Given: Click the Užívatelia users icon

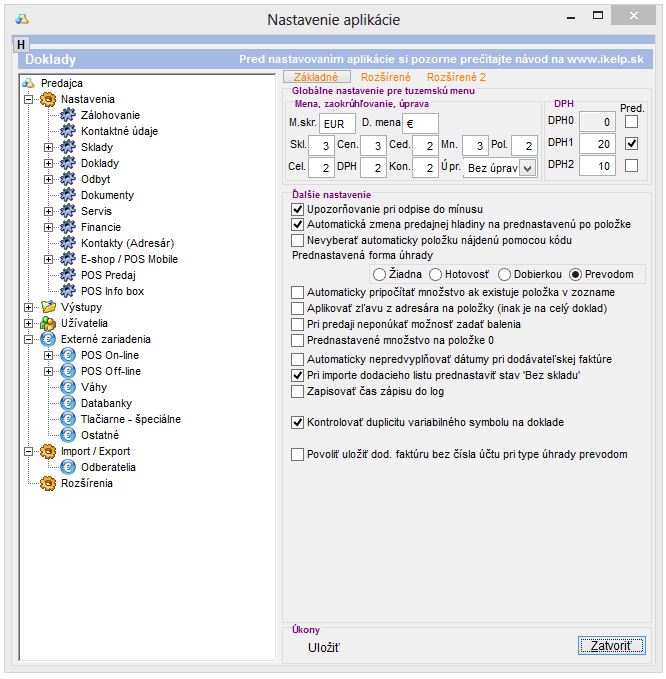Looking at the screenshot, I should pyautogui.click(x=47, y=324).
